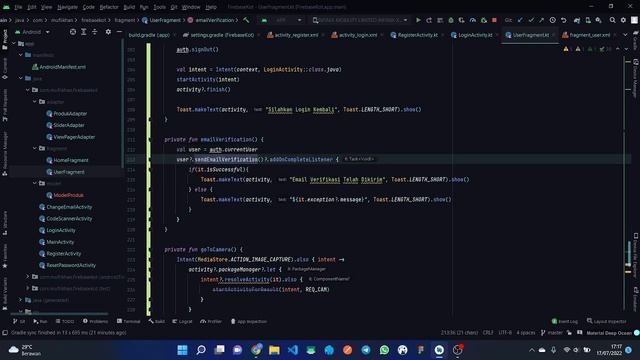The image size is (640, 360).
Task: Open the Terminal tool window
Action: coord(129,322)
